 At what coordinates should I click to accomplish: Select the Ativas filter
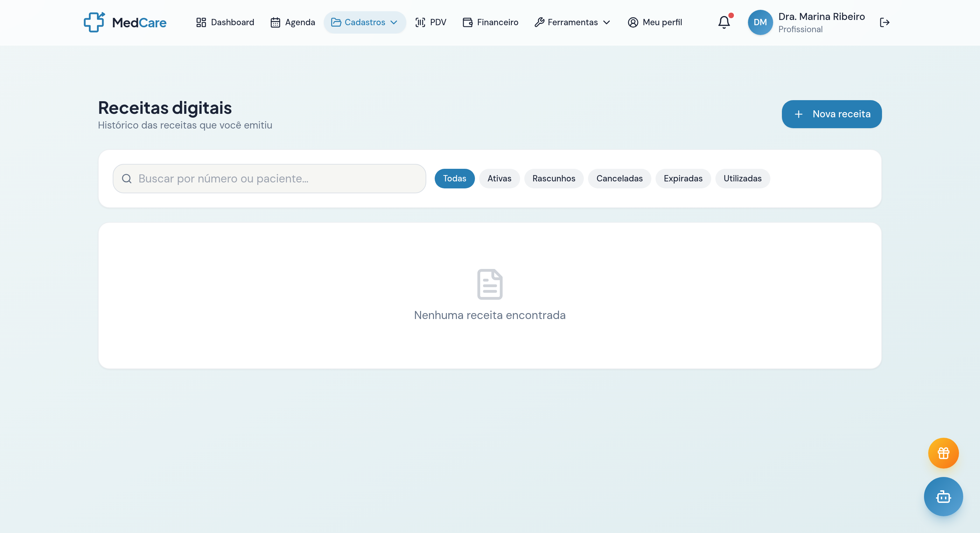(499, 178)
